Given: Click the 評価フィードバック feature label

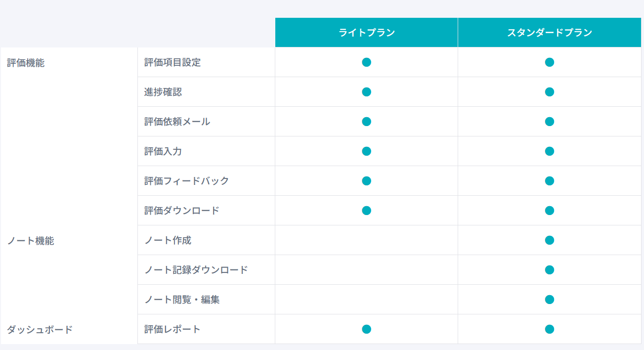Looking at the screenshot, I should [186, 181].
